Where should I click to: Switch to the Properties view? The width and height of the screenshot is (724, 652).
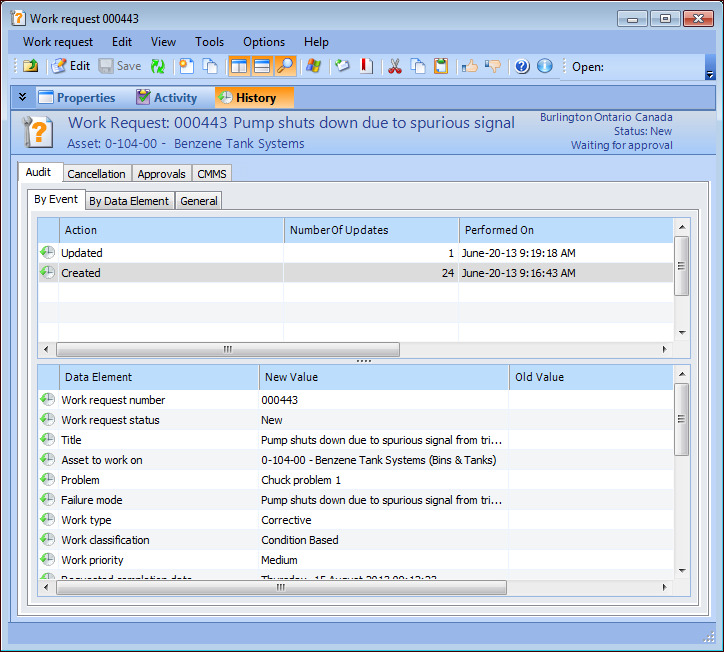[77, 98]
